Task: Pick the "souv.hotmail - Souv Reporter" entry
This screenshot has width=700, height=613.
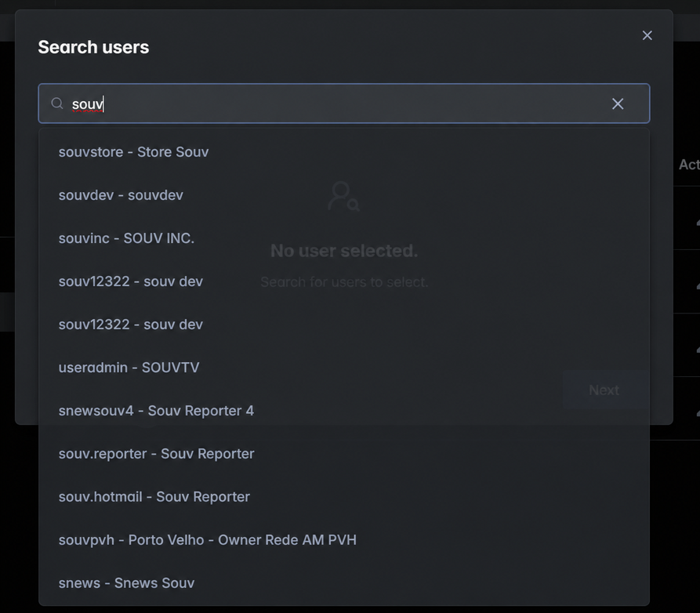Action: [x=344, y=497]
